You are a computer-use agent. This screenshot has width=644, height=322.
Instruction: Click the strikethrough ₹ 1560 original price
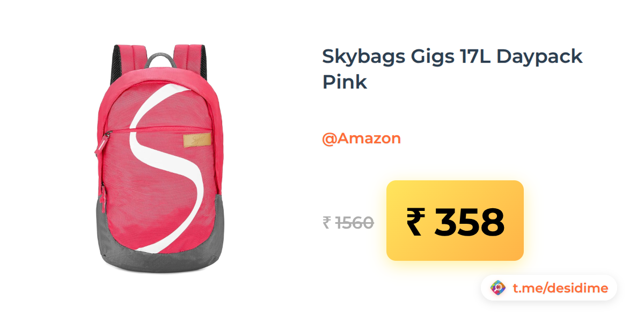(348, 222)
